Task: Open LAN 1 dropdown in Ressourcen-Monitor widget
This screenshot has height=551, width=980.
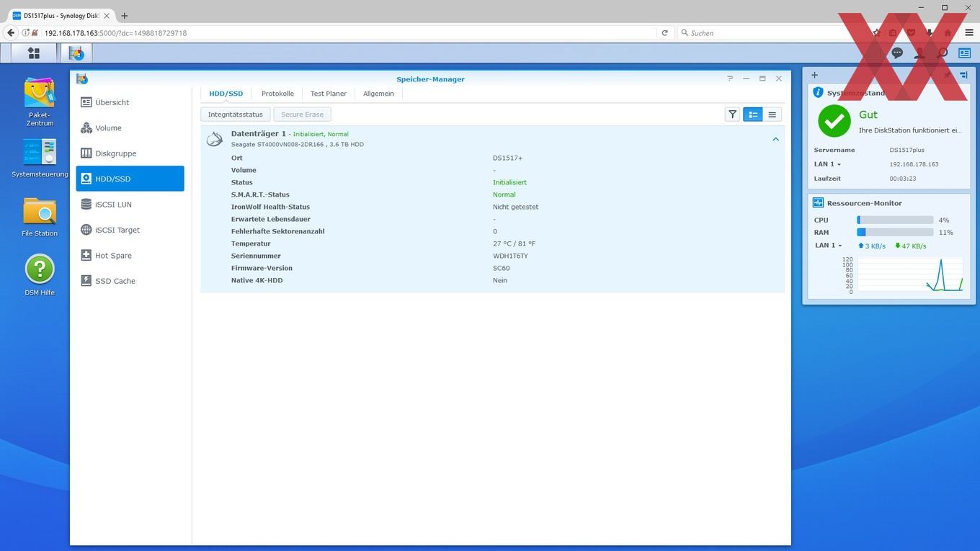Action: point(829,246)
